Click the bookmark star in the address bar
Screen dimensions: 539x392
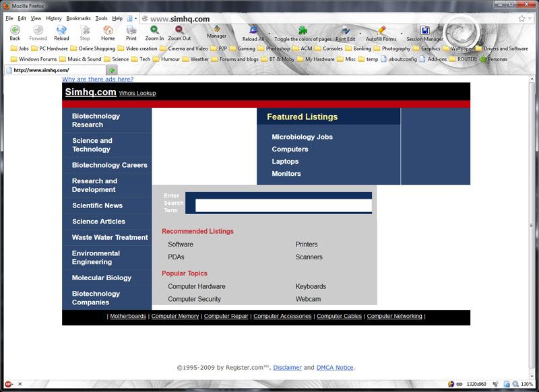521,19
